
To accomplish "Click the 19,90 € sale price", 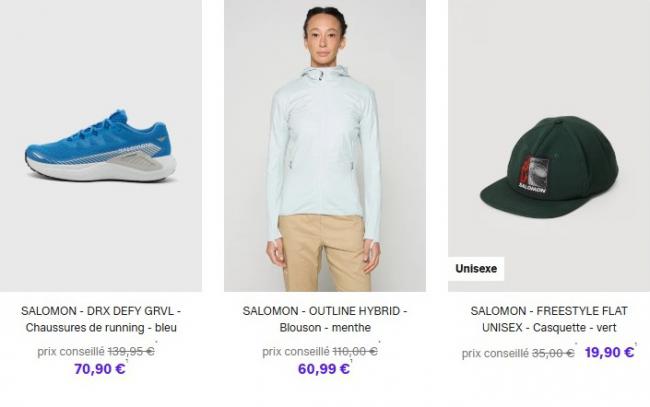I will click(x=609, y=352).
